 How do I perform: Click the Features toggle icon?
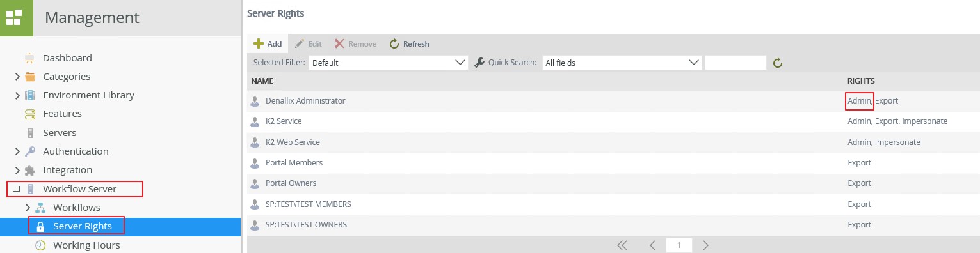tap(30, 114)
